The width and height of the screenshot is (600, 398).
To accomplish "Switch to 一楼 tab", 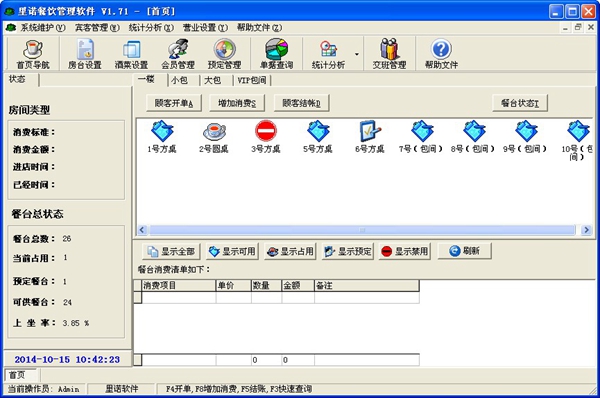I will [x=150, y=80].
